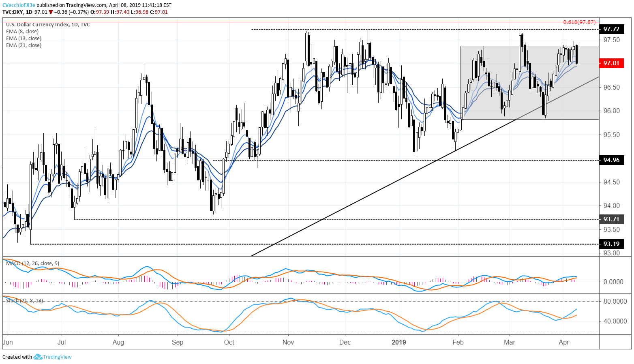Screen dimensions: 634x364
Task: Click the Jun label on time axis
Action: pos(8,342)
